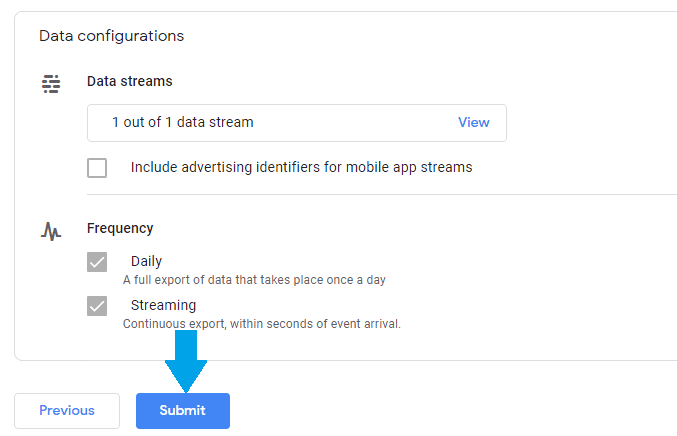This screenshot has height=436, width=677.
Task: Click the Daily option label text
Action: coord(146,261)
